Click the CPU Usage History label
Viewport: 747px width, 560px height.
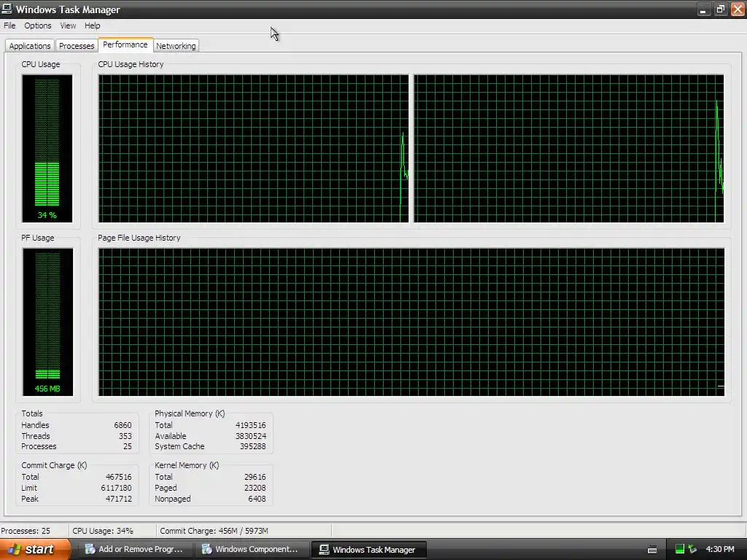coord(131,64)
